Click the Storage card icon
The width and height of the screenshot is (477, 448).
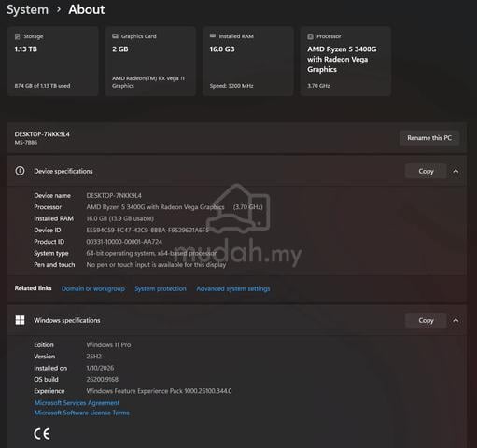tap(18, 36)
